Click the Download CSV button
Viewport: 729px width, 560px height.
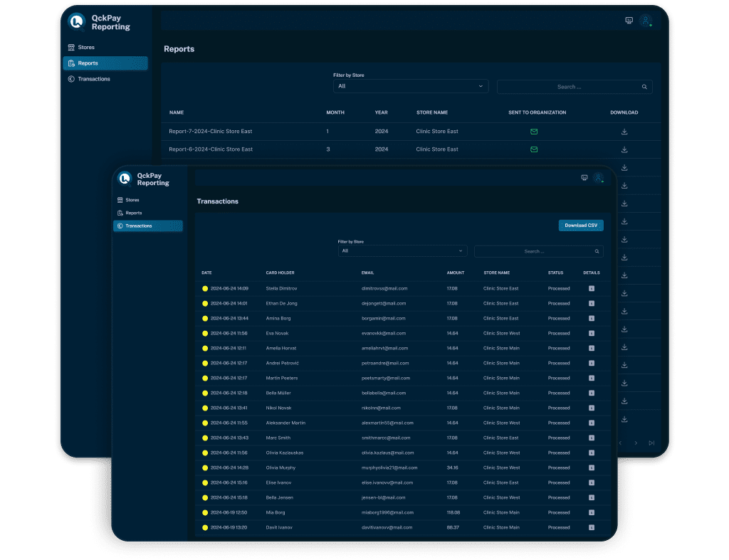coord(581,226)
